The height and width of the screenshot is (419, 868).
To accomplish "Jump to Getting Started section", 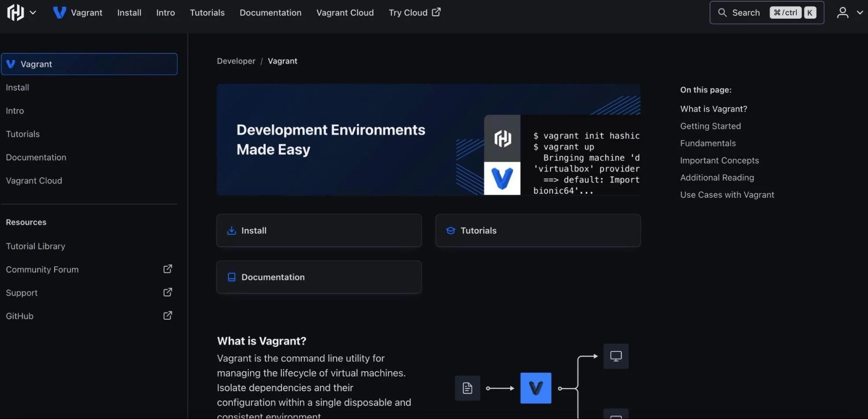I will click(710, 126).
